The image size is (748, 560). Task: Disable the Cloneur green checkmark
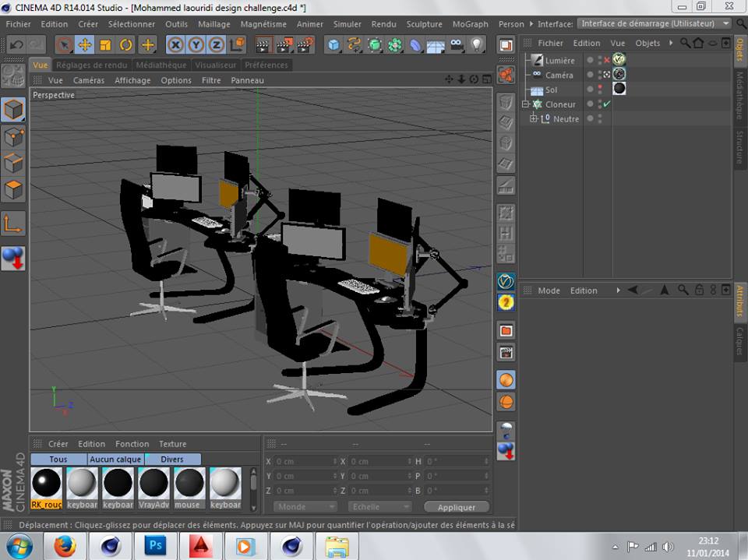[607, 104]
